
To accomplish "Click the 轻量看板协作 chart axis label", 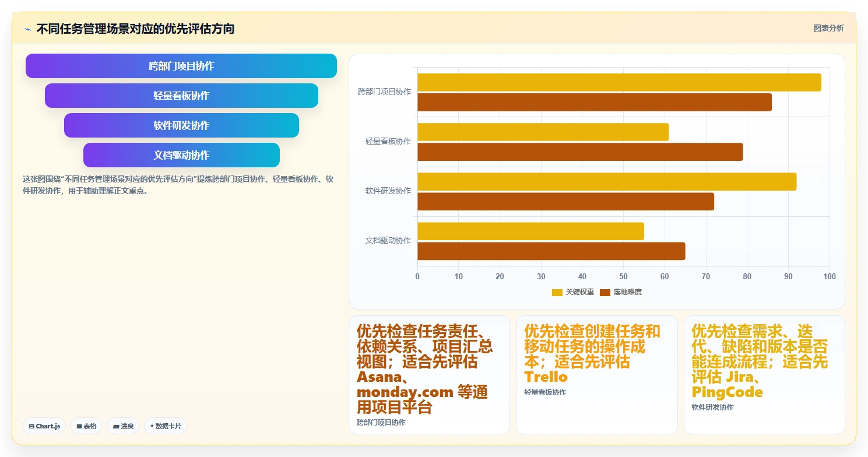I will 388,142.
